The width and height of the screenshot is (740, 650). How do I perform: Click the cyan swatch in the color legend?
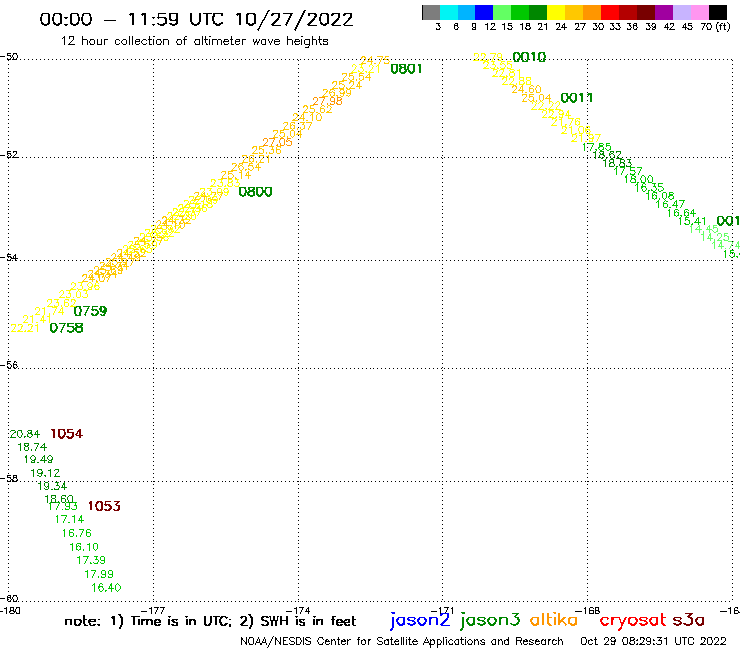click(449, 12)
